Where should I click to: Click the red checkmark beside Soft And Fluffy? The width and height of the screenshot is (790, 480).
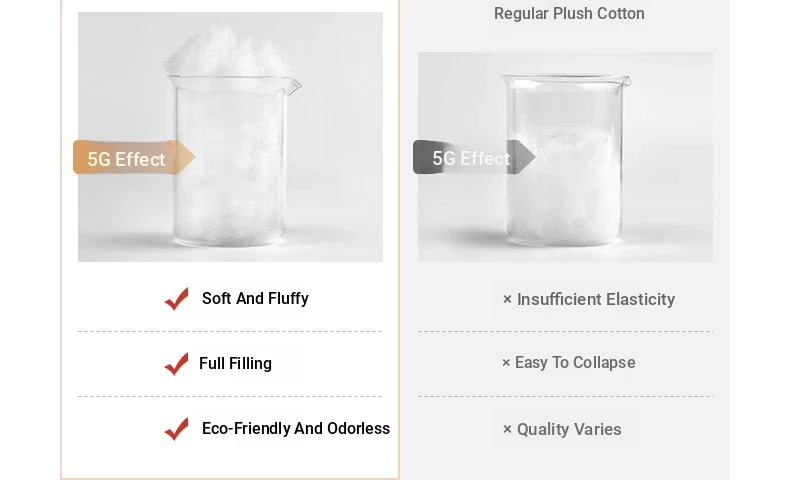point(176,299)
